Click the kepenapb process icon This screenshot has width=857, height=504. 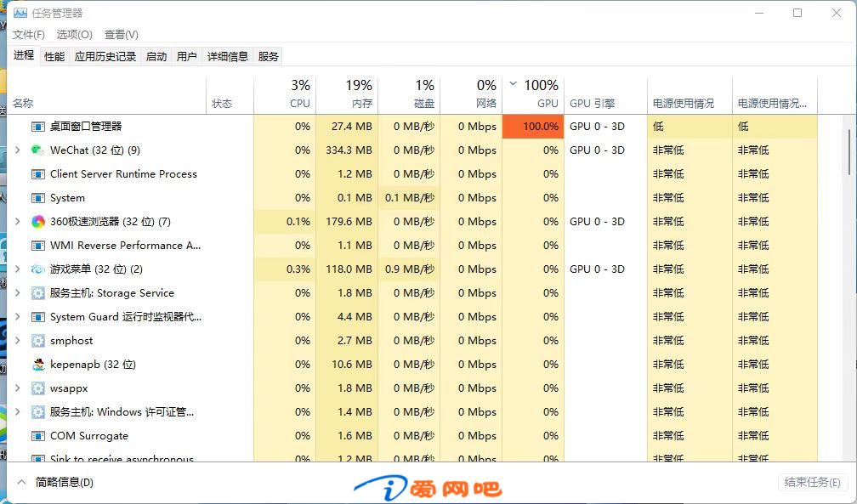click(x=37, y=365)
